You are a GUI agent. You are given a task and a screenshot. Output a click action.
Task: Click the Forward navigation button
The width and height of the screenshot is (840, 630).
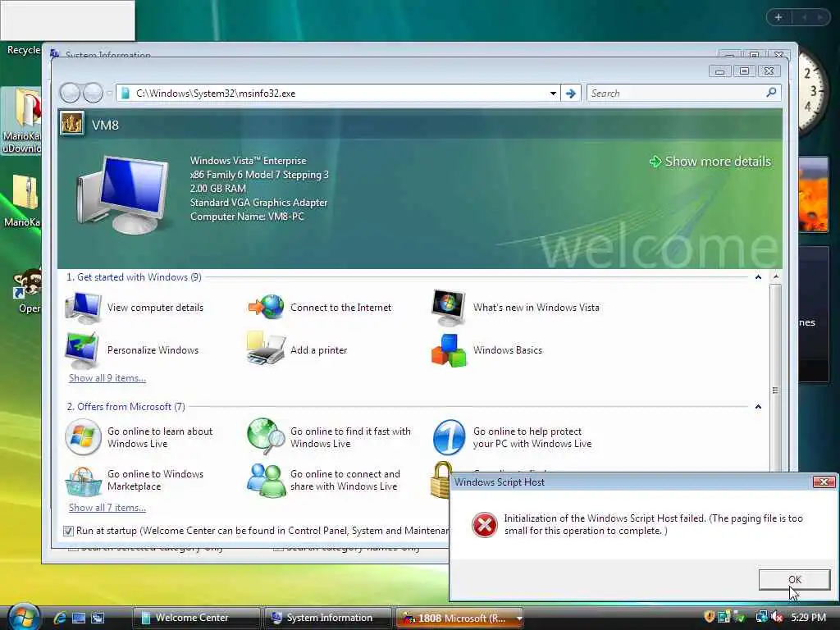(93, 94)
